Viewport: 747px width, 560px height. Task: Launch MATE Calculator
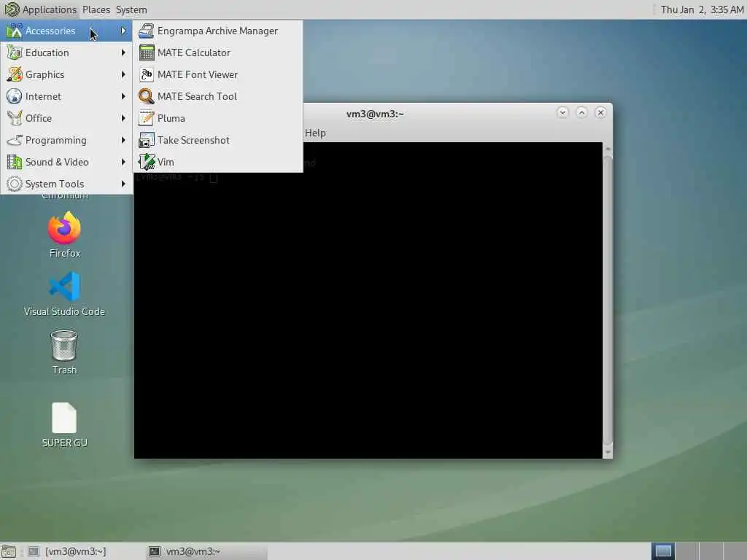click(217, 52)
